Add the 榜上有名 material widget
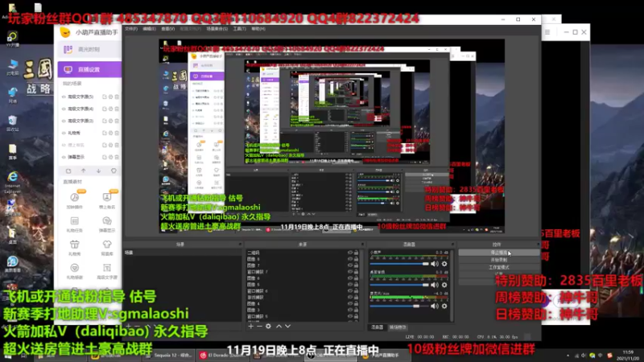Image resolution: width=644 pixels, height=362 pixels. click(x=107, y=200)
